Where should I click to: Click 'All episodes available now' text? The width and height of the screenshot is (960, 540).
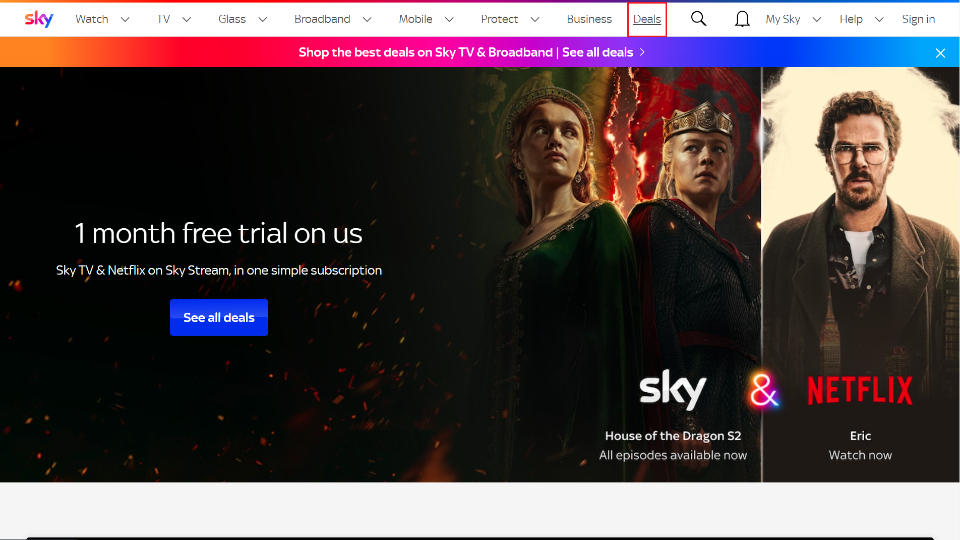[x=673, y=455]
